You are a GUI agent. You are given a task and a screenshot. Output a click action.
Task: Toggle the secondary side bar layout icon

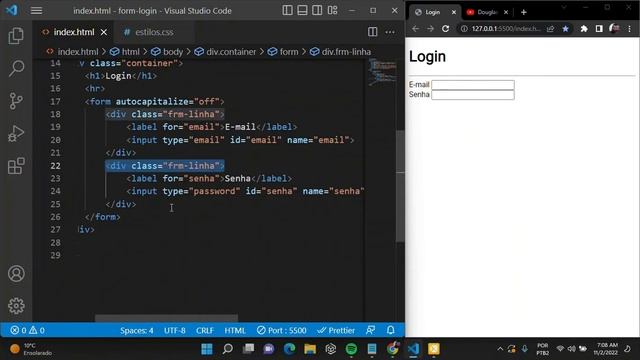tap(317, 10)
